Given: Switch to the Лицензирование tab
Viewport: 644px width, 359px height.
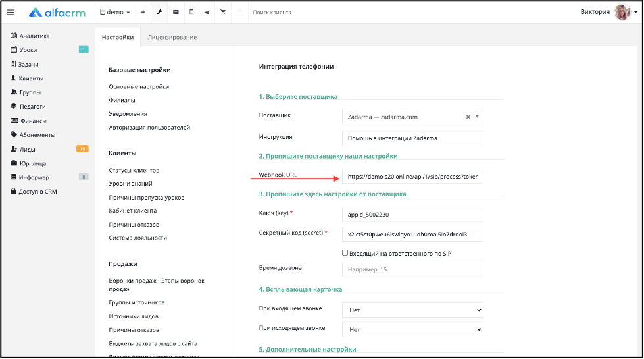Looking at the screenshot, I should (x=172, y=37).
